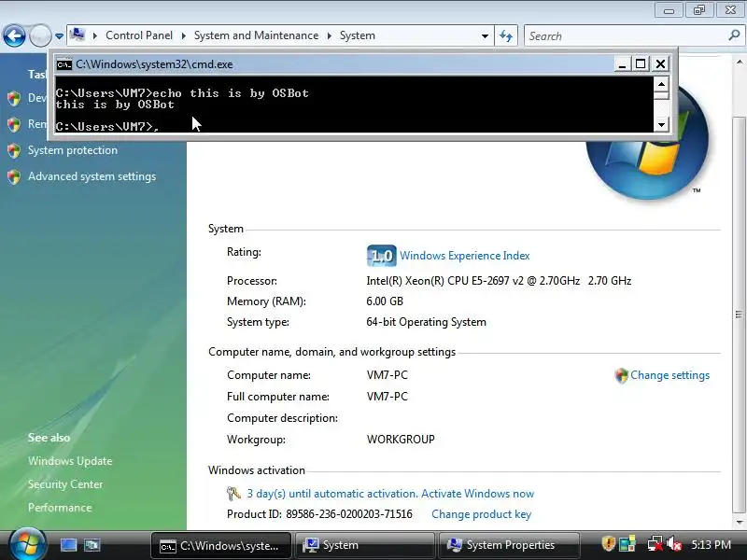Open the cmd.exe system menu icon

(63, 64)
